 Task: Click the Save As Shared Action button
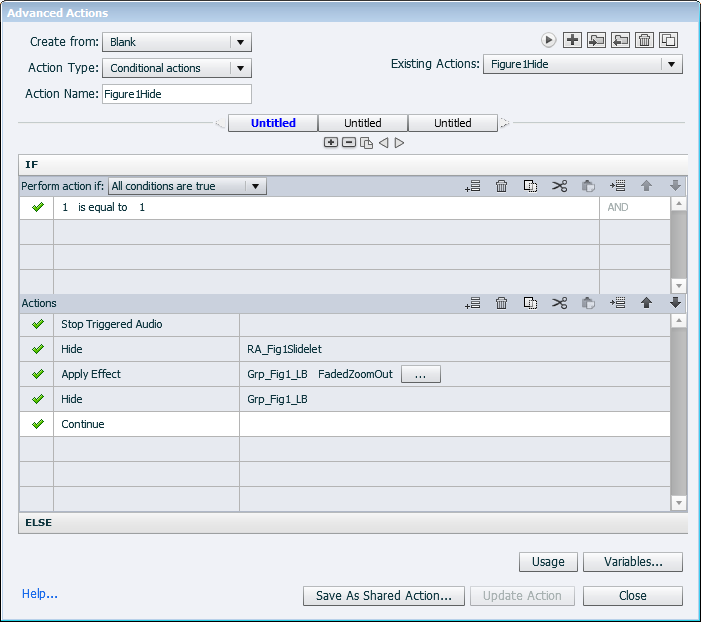pyautogui.click(x=383, y=595)
